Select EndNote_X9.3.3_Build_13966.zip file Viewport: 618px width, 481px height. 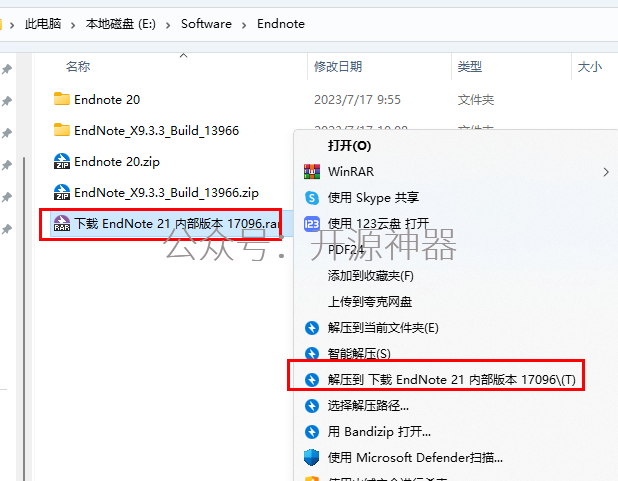pos(166,192)
